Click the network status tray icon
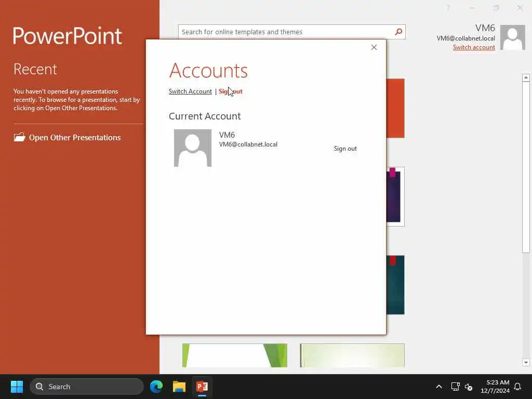Screen dimensions: 532x399 [455, 387]
